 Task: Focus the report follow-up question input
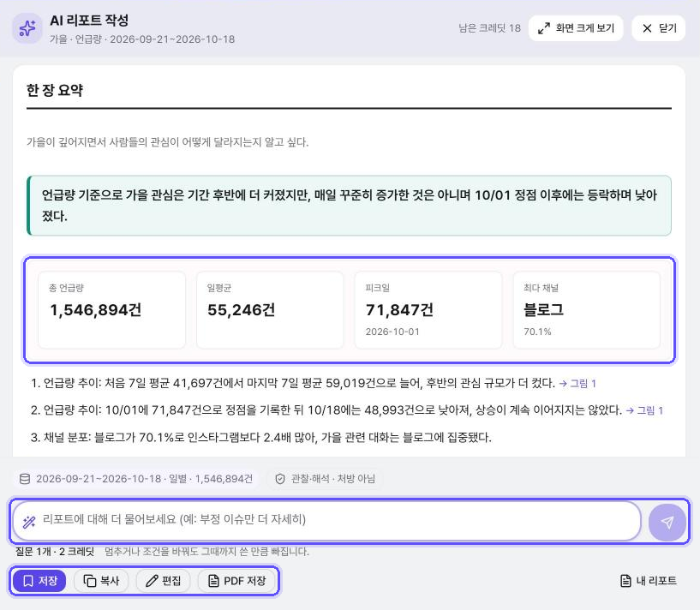coord(326,521)
